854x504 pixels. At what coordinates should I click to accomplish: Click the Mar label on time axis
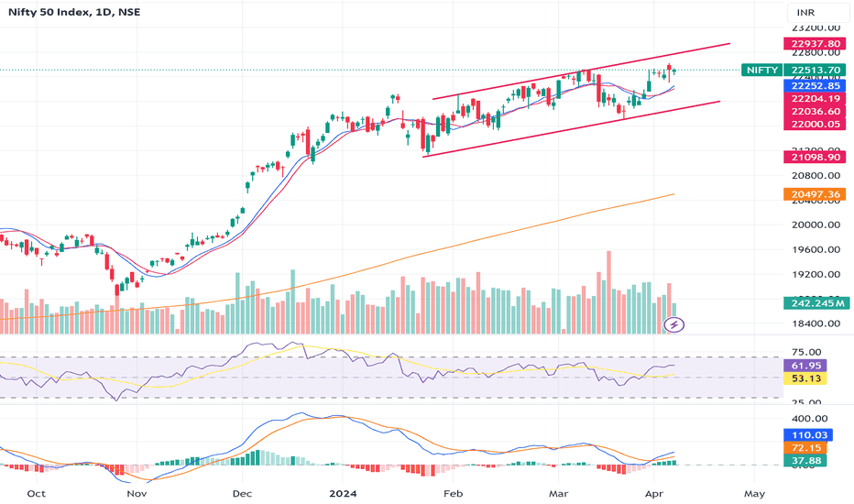click(x=558, y=494)
